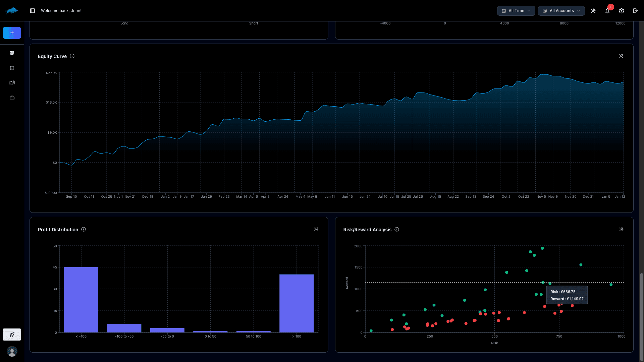Expand the calendar icon dropdown for time filter
Image resolution: width=644 pixels, height=362 pixels.
tap(503, 10)
